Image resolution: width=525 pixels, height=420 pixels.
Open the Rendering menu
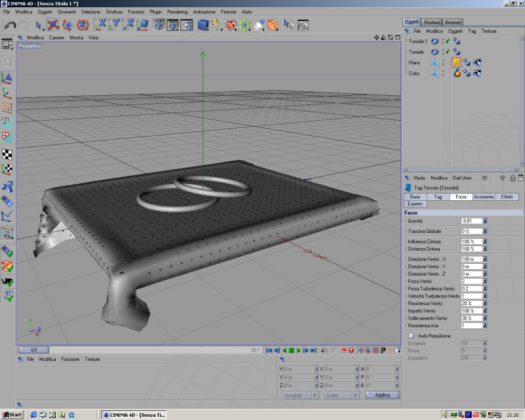177,12
